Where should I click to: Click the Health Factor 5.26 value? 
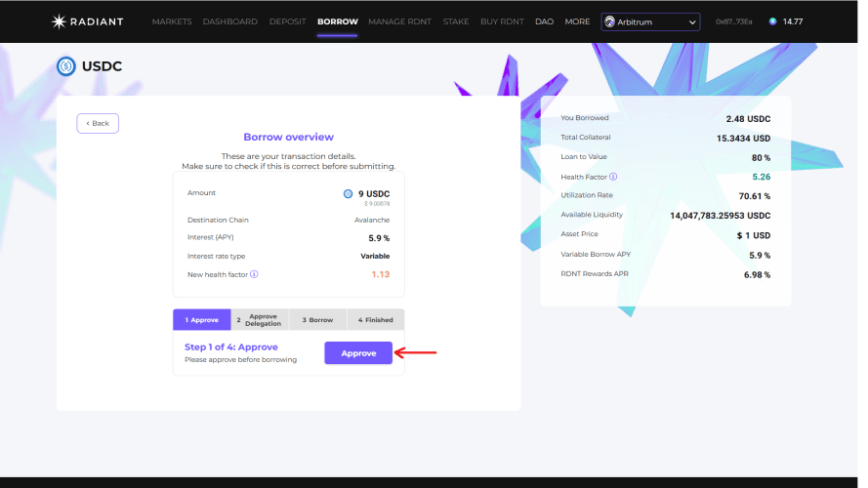point(762,177)
